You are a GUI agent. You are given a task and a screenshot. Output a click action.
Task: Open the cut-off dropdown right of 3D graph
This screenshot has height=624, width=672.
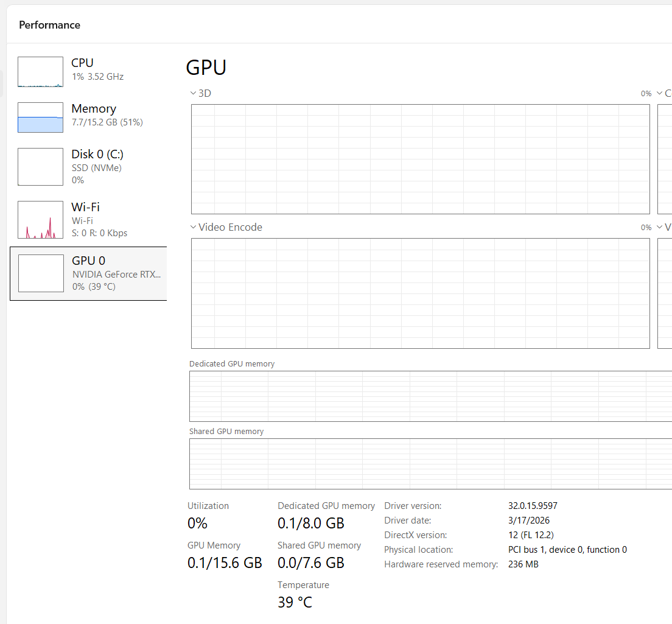pos(660,94)
